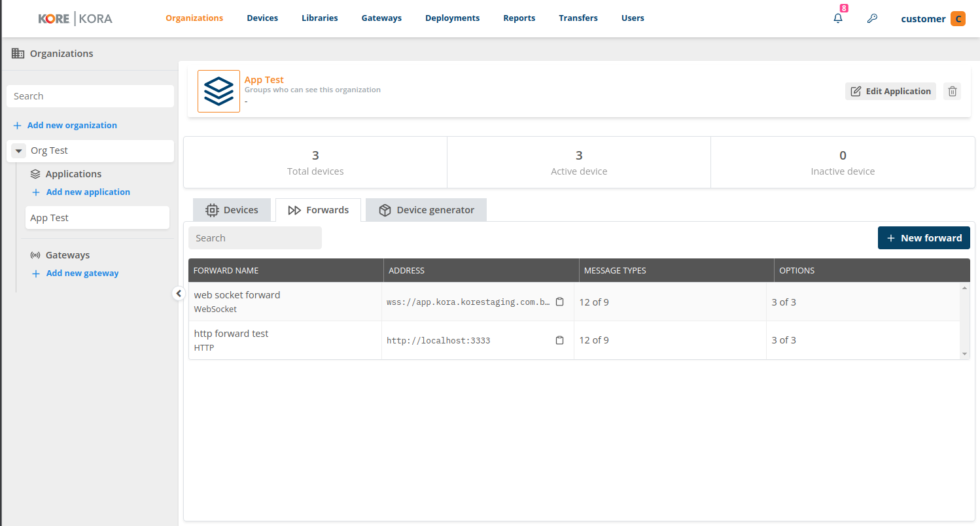Click the App Test layers logo
980x526 pixels.
219,92
